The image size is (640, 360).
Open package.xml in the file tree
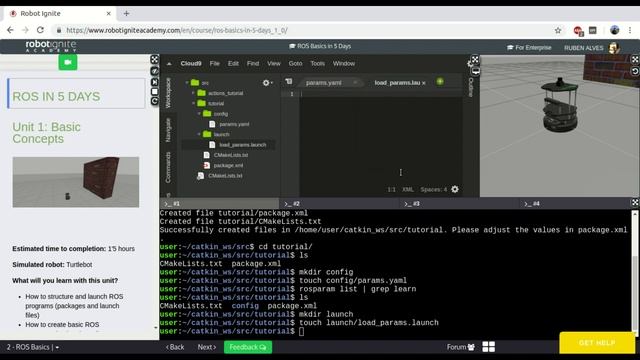[228, 165]
